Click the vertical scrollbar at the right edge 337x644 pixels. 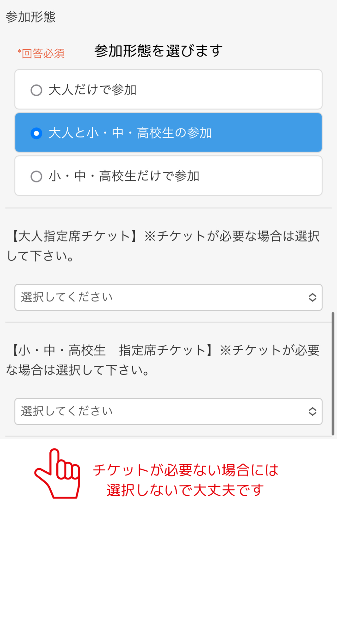(x=333, y=374)
